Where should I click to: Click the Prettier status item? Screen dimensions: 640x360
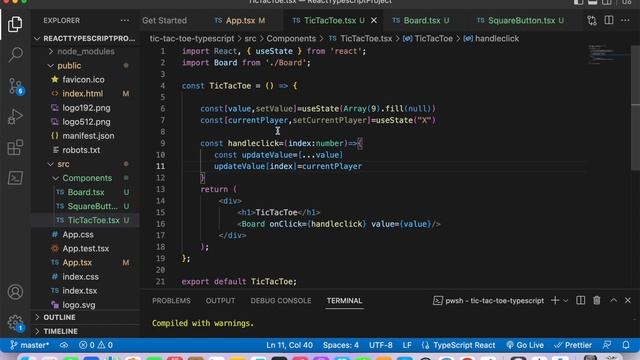click(573, 345)
